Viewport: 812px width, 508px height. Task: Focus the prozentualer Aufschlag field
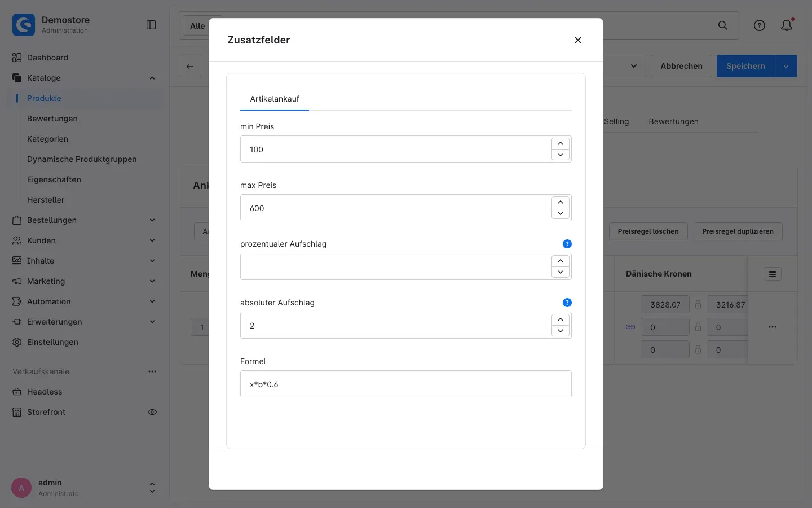[396, 266]
